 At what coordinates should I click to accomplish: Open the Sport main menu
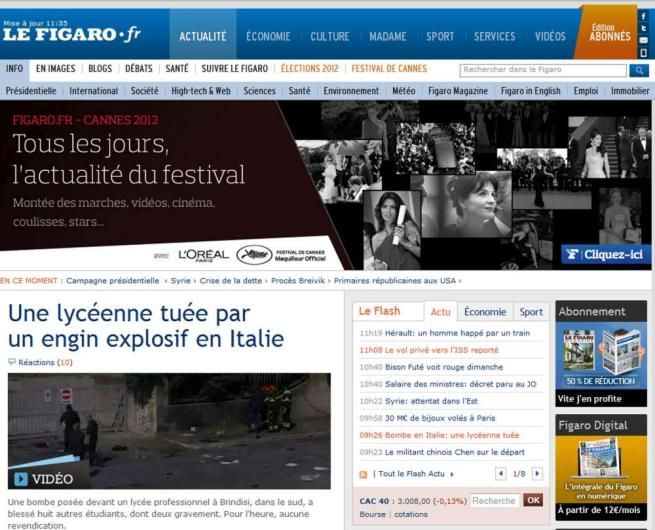(x=440, y=36)
